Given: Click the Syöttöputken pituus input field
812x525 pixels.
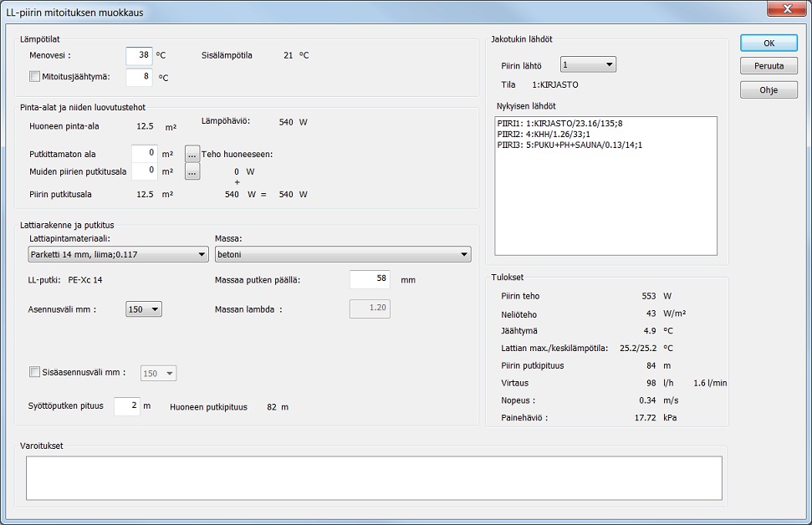Looking at the screenshot, I should (x=127, y=406).
